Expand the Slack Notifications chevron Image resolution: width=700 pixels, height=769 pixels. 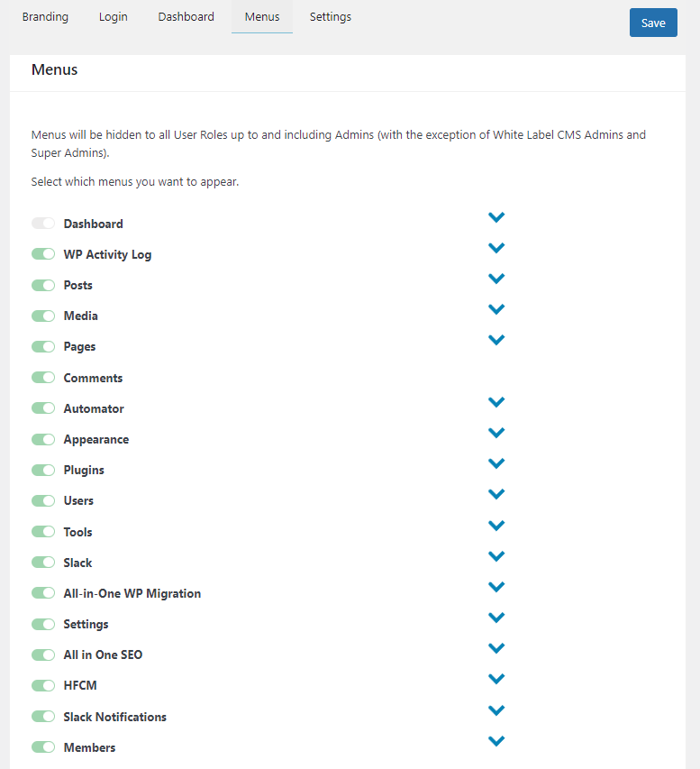[496, 710]
